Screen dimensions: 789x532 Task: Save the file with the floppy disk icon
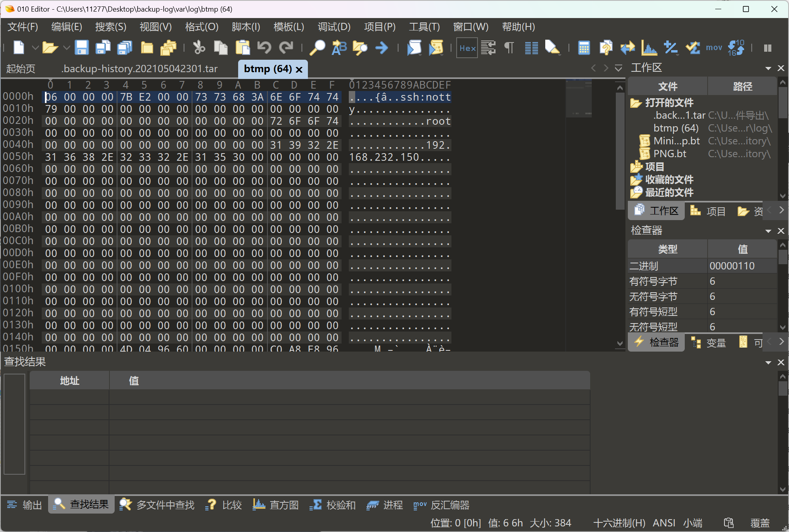82,48
